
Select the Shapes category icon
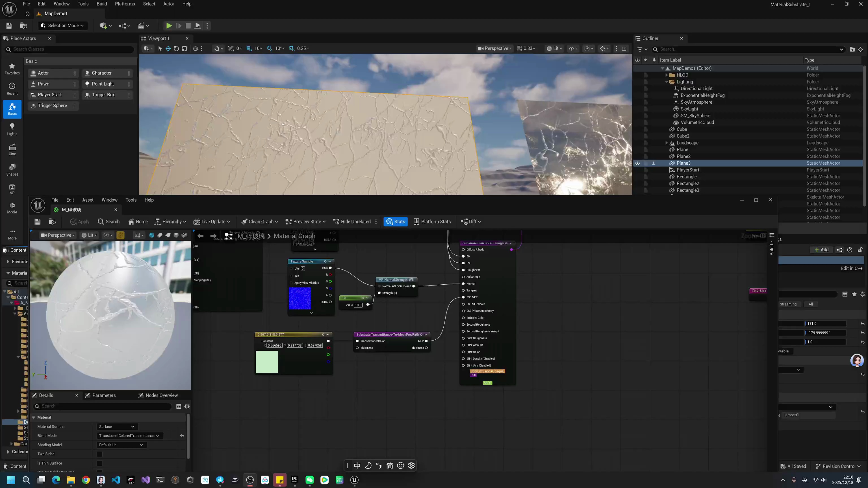pos(12,170)
